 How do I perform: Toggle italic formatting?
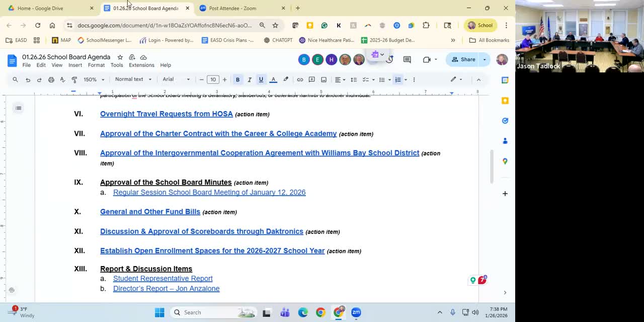click(x=249, y=79)
